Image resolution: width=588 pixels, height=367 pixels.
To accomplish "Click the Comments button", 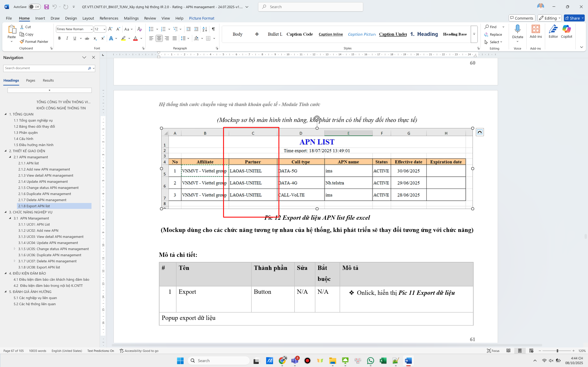I will [x=522, y=18].
